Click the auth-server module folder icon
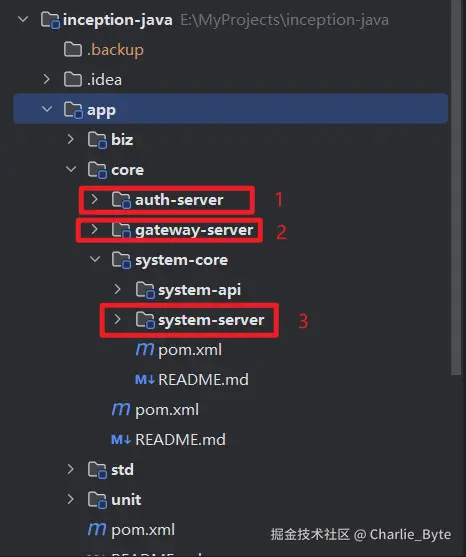 (x=121, y=200)
